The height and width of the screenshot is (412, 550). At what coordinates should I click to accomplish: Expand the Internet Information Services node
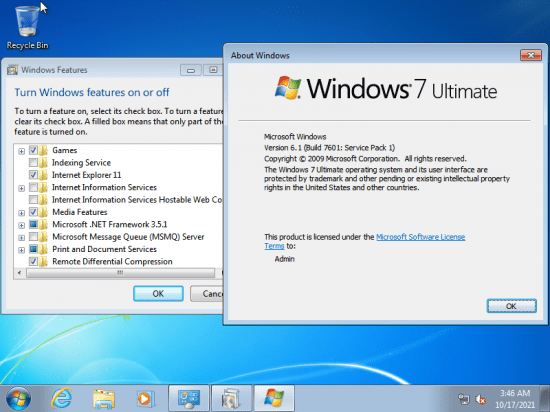click(x=21, y=188)
